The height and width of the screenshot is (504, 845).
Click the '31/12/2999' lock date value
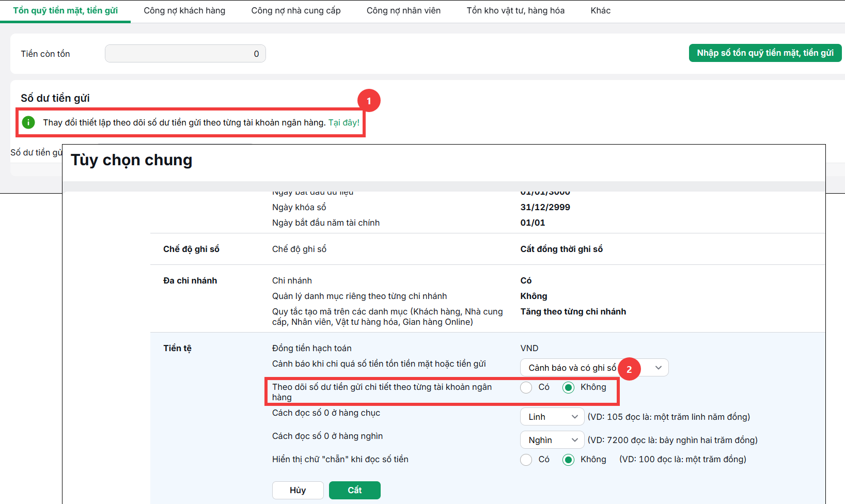[545, 207]
